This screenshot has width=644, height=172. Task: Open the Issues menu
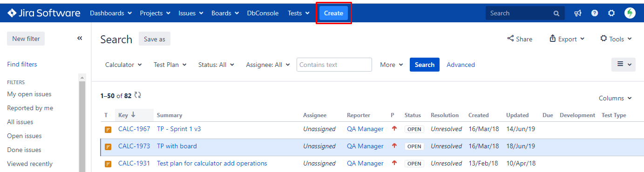pyautogui.click(x=191, y=13)
